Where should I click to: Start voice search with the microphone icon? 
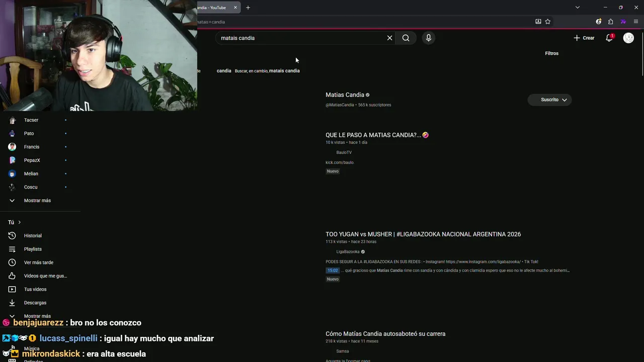coord(429,38)
